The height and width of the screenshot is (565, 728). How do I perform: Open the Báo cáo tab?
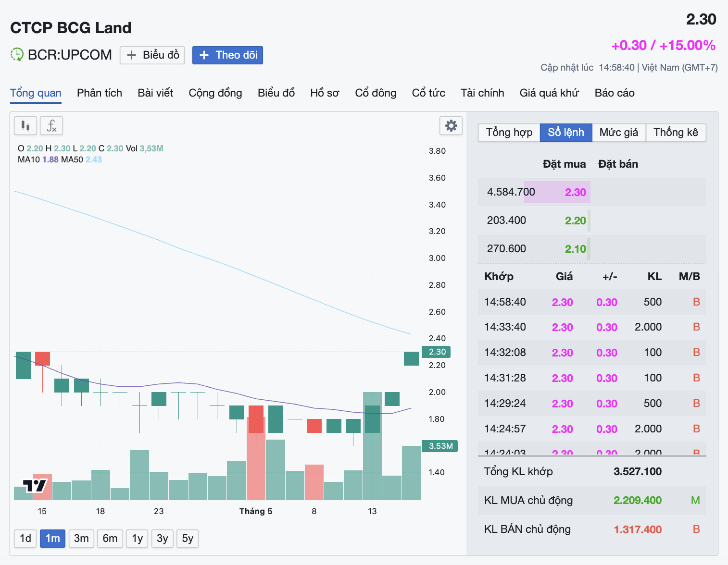(615, 93)
